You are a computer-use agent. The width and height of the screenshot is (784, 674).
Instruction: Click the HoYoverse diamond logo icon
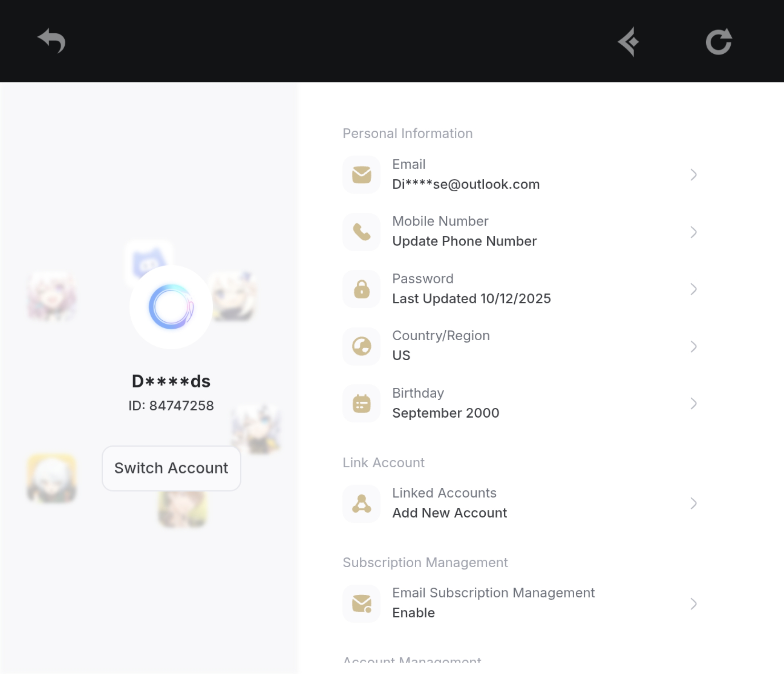click(x=629, y=42)
